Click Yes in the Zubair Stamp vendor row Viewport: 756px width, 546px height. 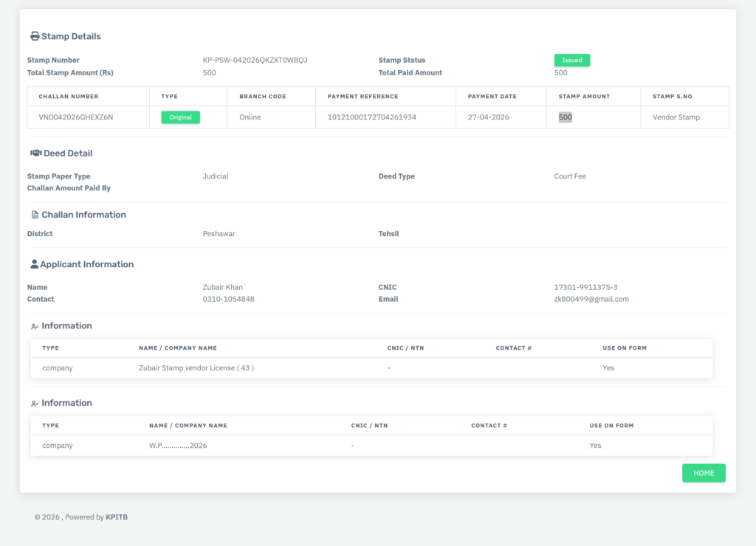point(608,367)
